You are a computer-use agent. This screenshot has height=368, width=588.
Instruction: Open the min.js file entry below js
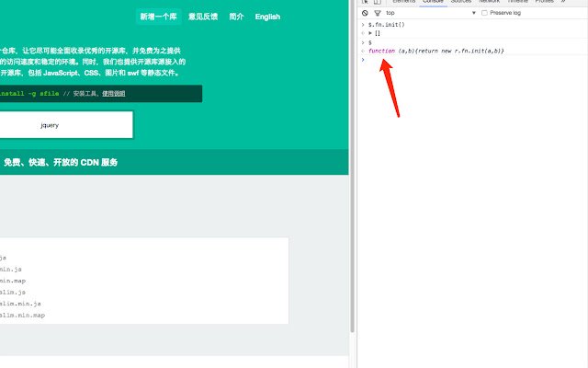[11, 270]
